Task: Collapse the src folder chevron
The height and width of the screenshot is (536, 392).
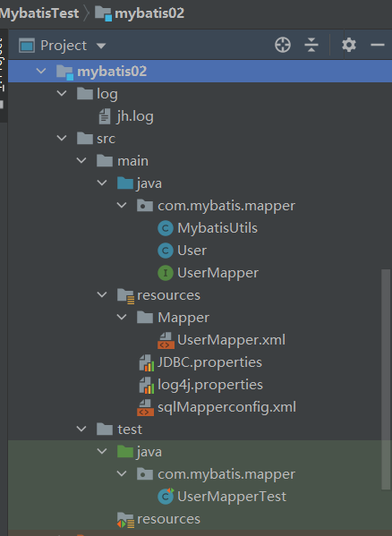Action: (62, 138)
